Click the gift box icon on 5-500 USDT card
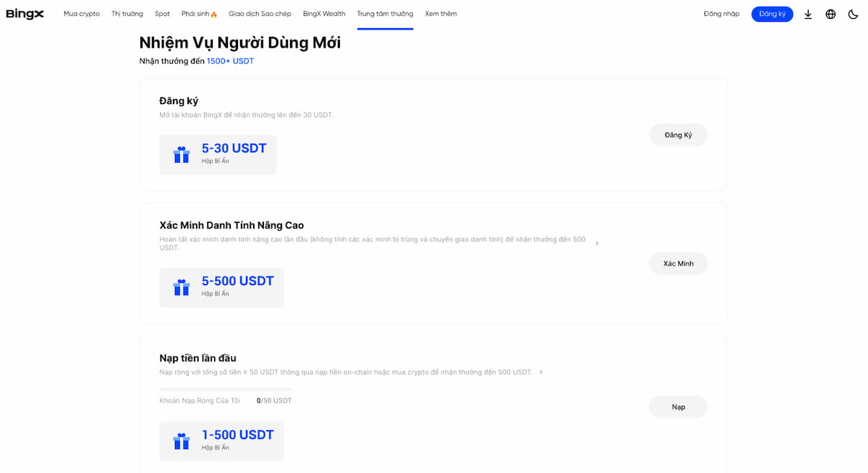The image size is (868, 473). (181, 286)
